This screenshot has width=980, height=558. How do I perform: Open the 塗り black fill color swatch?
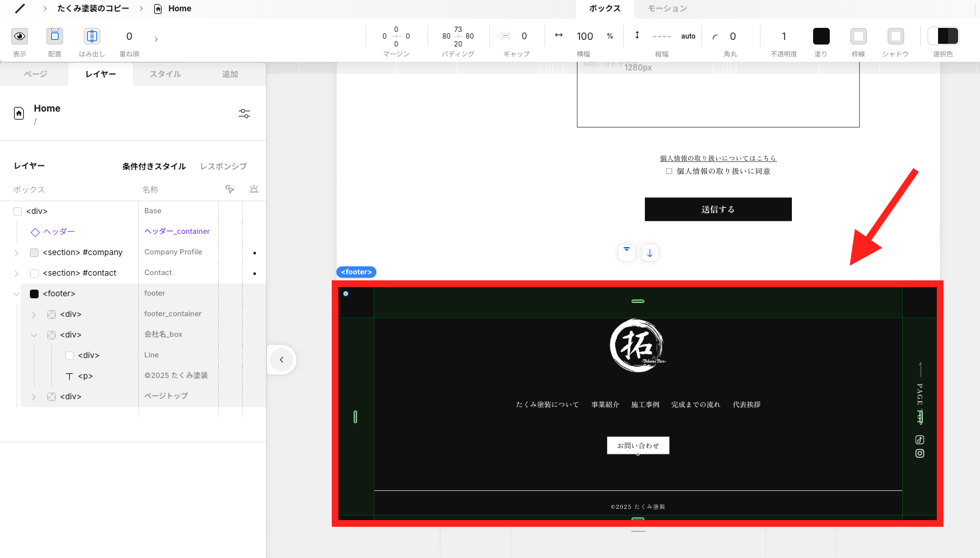821,36
